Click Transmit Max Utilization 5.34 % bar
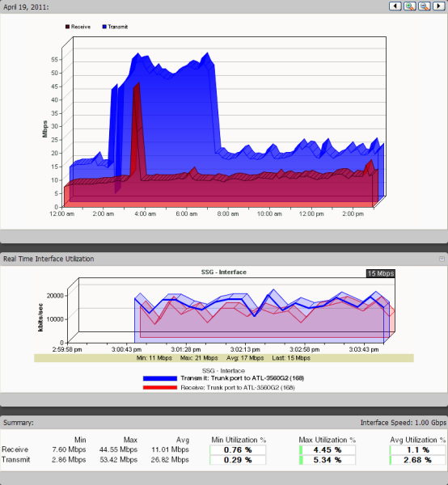The height and width of the screenshot is (485, 448). [328, 460]
